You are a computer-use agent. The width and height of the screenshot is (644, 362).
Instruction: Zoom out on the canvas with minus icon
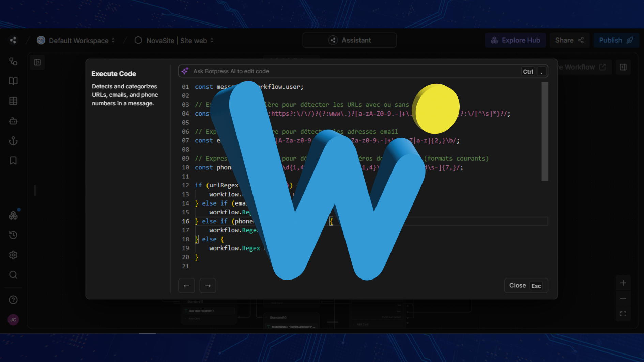coord(623,298)
